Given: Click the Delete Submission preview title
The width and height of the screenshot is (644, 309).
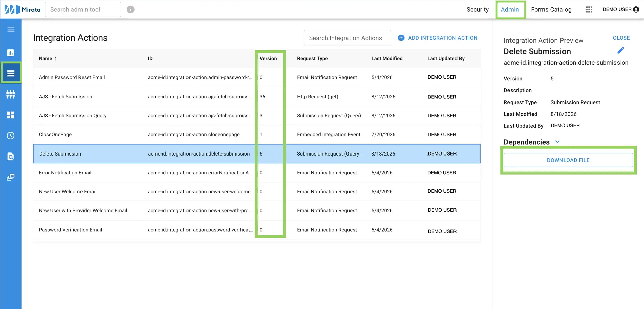Looking at the screenshot, I should [x=537, y=51].
